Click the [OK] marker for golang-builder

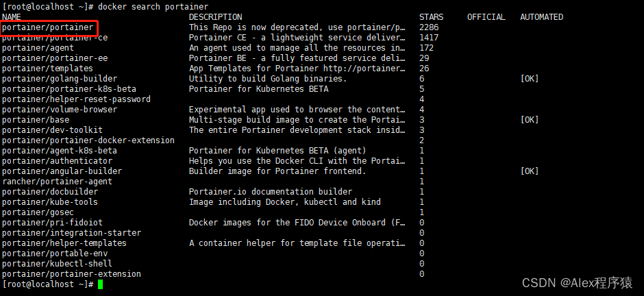pos(529,79)
